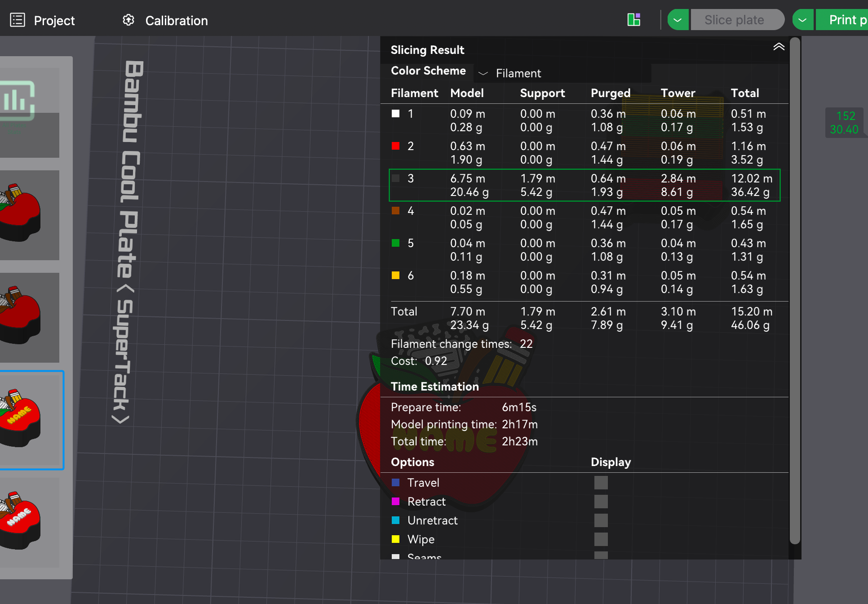
Task: Select the filament 3 row
Action: click(585, 185)
